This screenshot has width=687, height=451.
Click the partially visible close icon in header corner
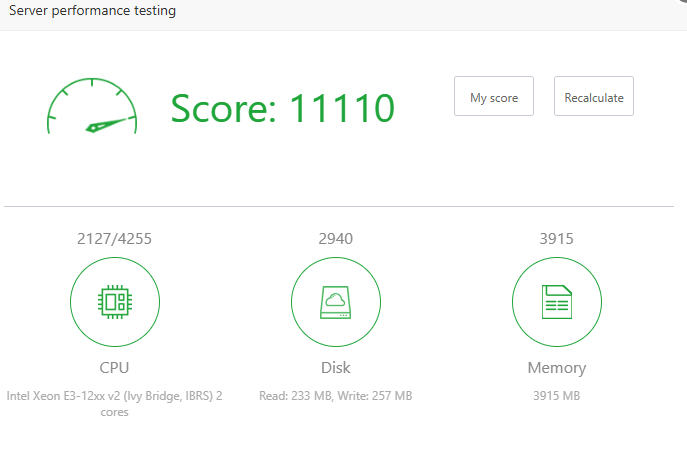(x=683, y=3)
